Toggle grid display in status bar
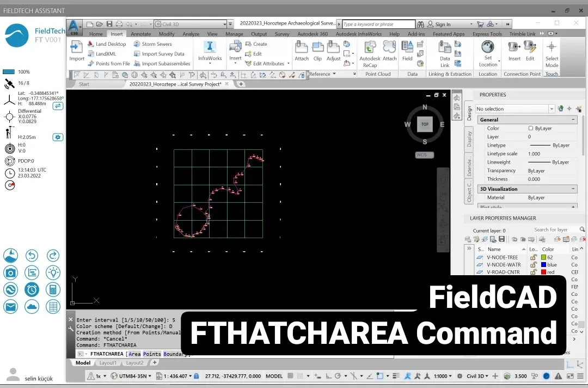Image resolution: width=588 pixels, height=388 pixels. click(290, 376)
